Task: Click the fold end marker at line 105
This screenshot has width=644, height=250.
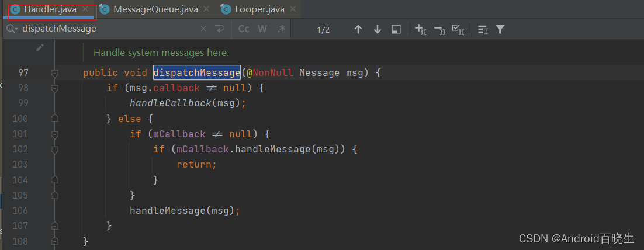Action: point(54,195)
